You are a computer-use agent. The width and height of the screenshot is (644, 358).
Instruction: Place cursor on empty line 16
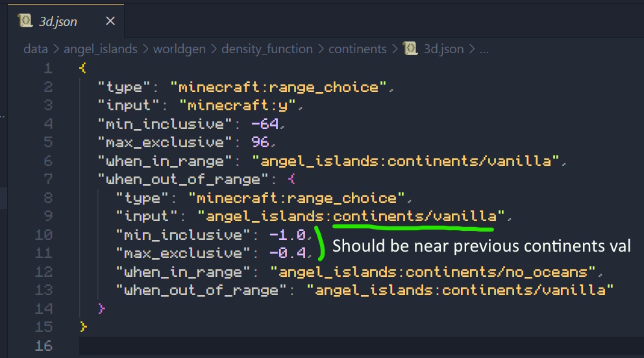point(362,346)
